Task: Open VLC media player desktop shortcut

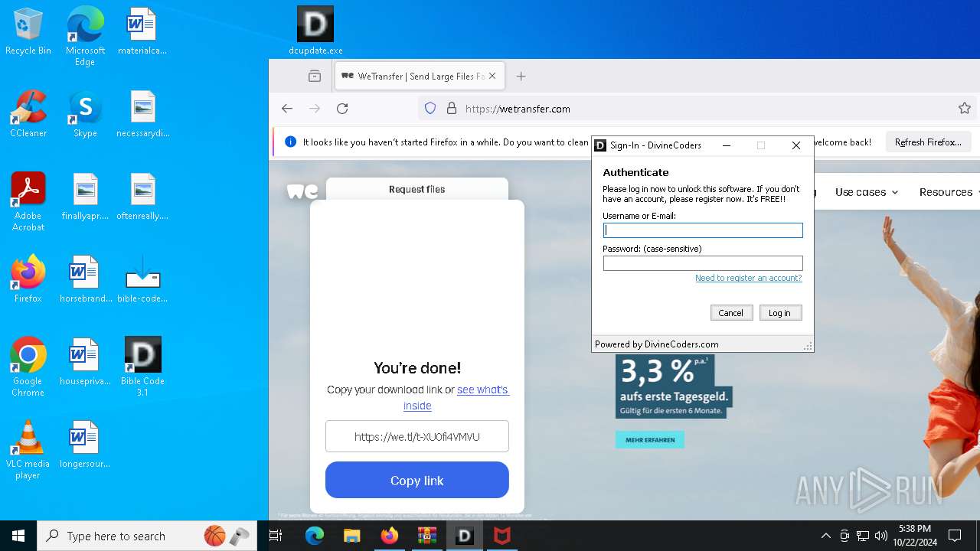Action: [28, 450]
